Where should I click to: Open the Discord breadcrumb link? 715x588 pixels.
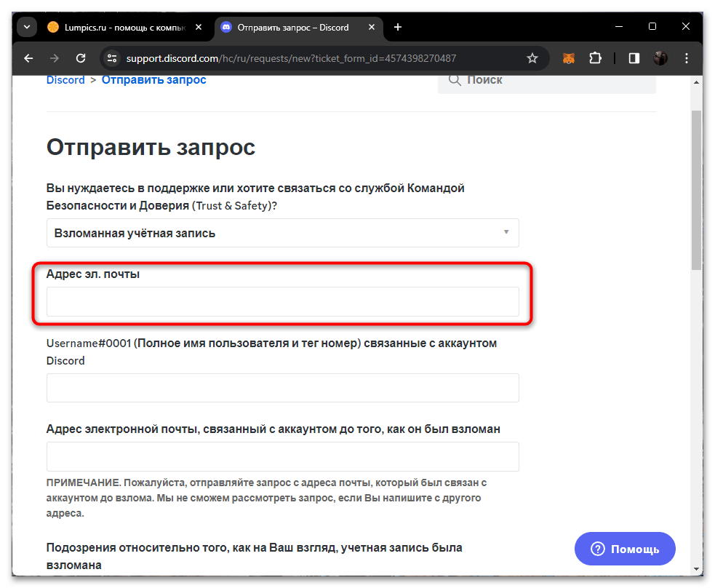pos(65,79)
